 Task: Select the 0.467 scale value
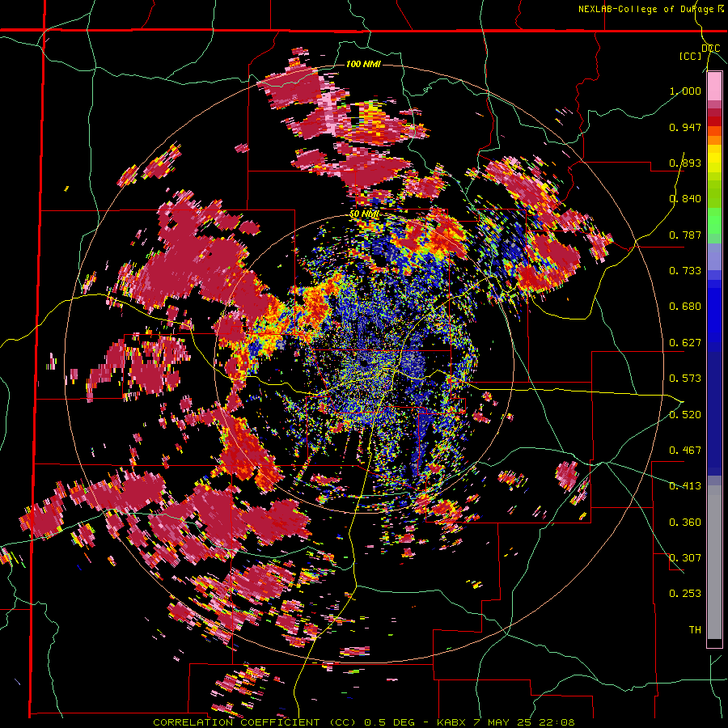tap(685, 451)
